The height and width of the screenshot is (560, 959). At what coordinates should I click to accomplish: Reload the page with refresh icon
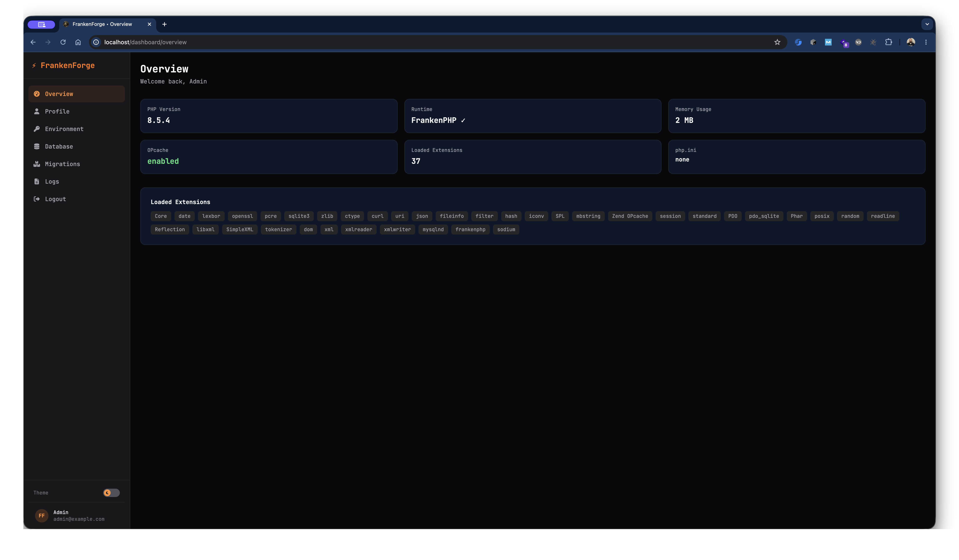pos(63,42)
